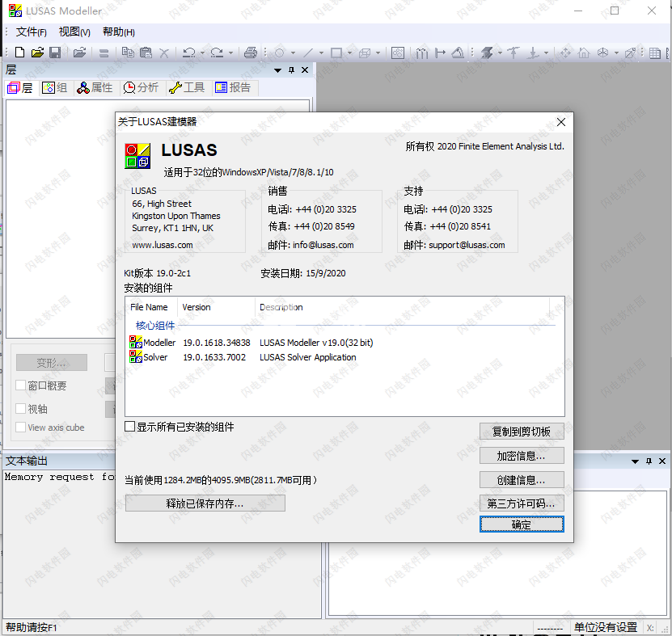Open the 文件(F) menu
Image resolution: width=672 pixels, height=636 pixels.
[32, 32]
